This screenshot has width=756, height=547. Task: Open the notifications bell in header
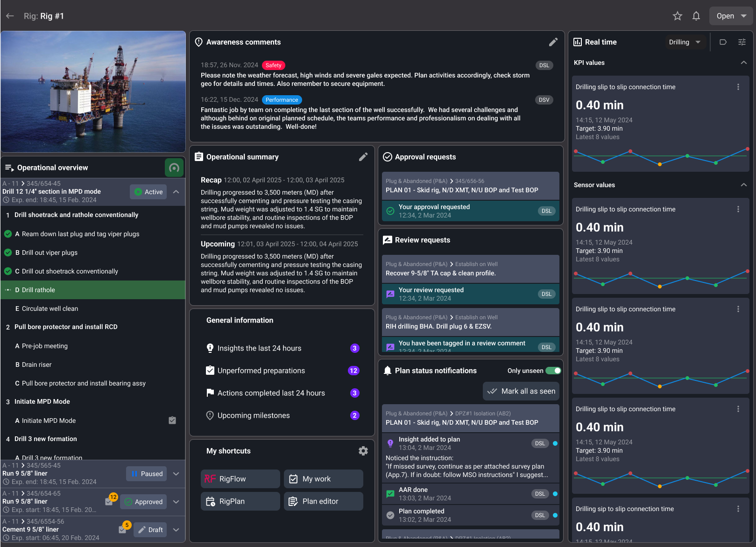[x=696, y=16]
